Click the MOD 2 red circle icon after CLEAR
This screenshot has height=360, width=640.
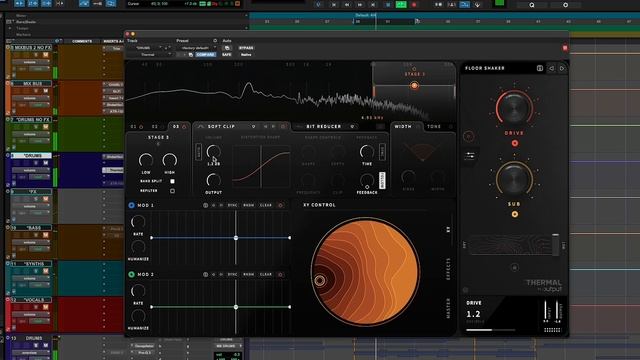tap(280, 275)
